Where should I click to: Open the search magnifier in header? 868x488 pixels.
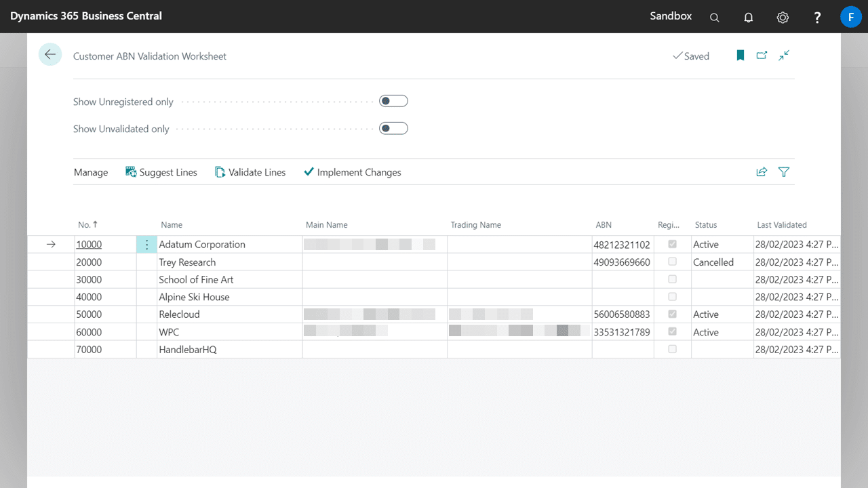[714, 18]
